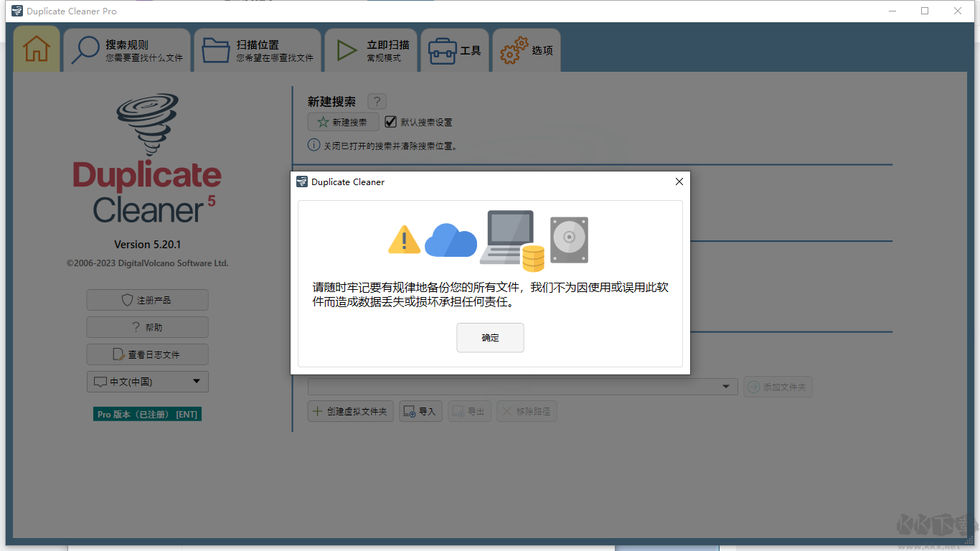Open the Home tab with house icon
This screenshot has width=980, height=551.
pyautogui.click(x=37, y=49)
